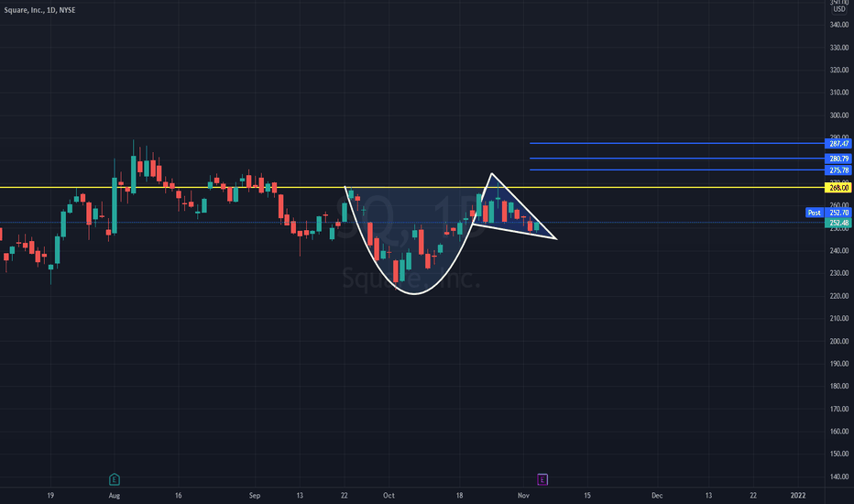The width and height of the screenshot is (854, 504).
Task: Click the 18 date label on time axis
Action: (459, 495)
